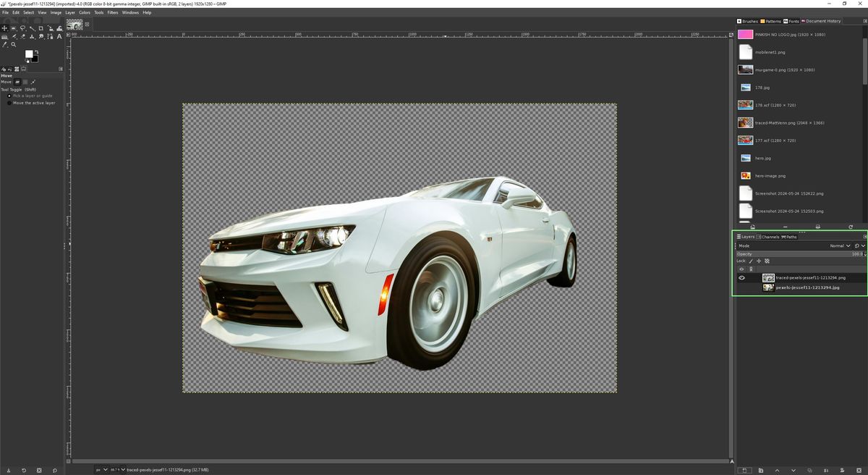The image size is (868, 475).
Task: Open the px unit dropdown at bottom left
Action: point(101,469)
